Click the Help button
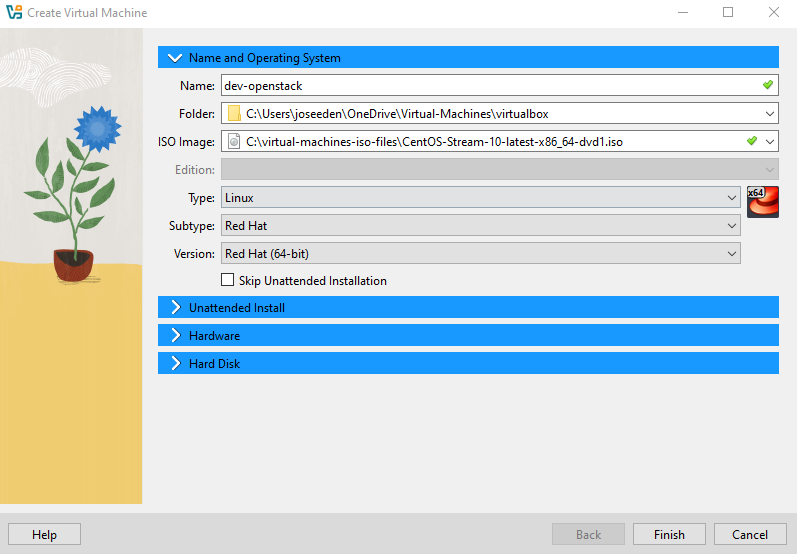The width and height of the screenshot is (797, 554). pyautogui.click(x=44, y=535)
